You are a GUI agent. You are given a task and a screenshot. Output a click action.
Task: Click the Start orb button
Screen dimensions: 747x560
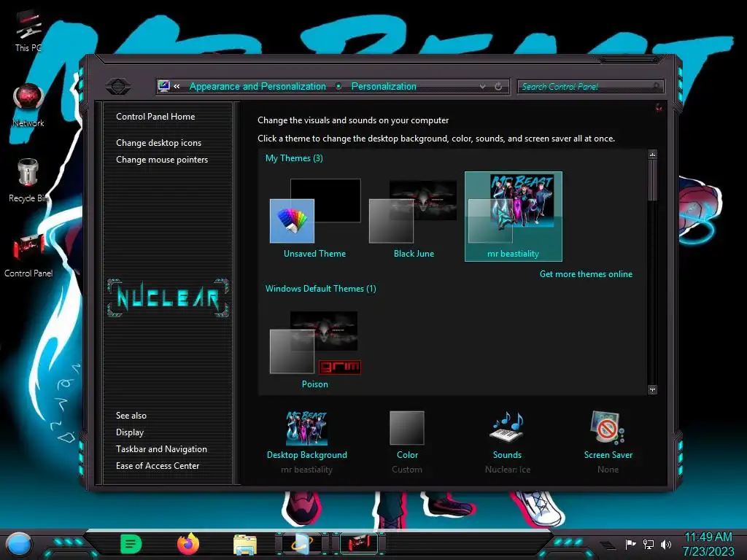click(x=18, y=545)
